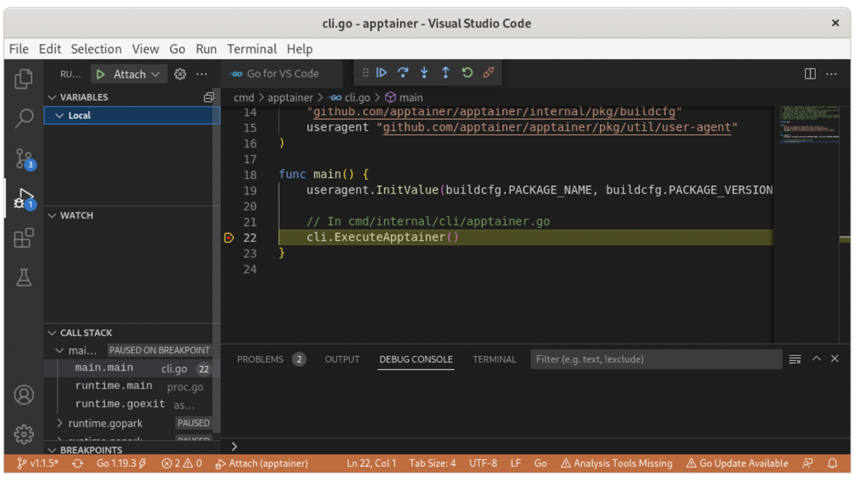
Task: Open the File menu
Action: coord(19,49)
